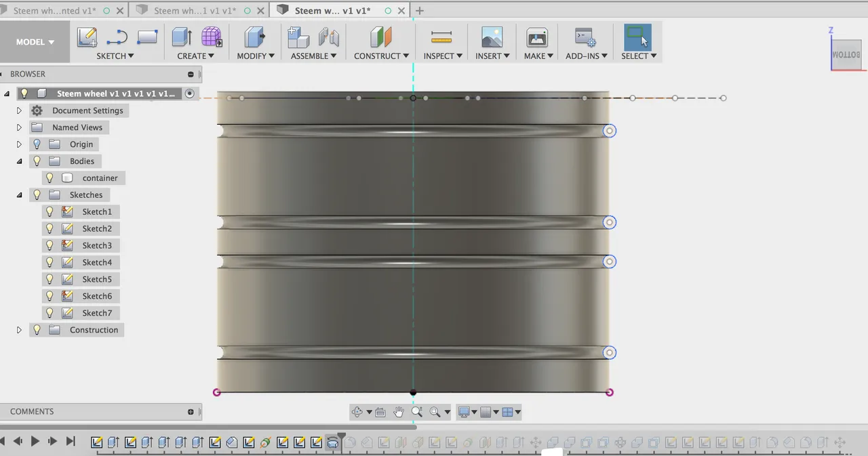Collapse the Sketches folder

pyautogui.click(x=19, y=195)
